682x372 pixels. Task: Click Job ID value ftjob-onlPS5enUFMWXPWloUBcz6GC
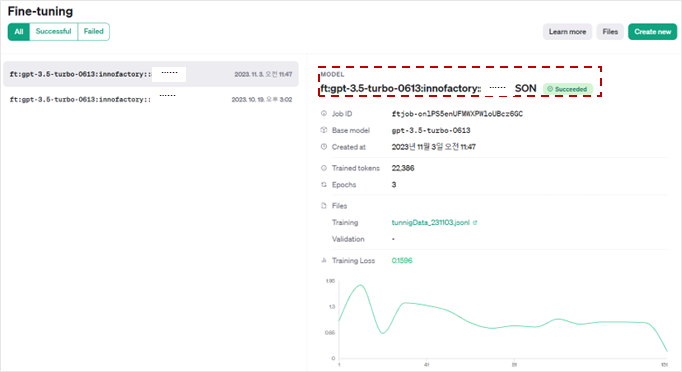457,114
